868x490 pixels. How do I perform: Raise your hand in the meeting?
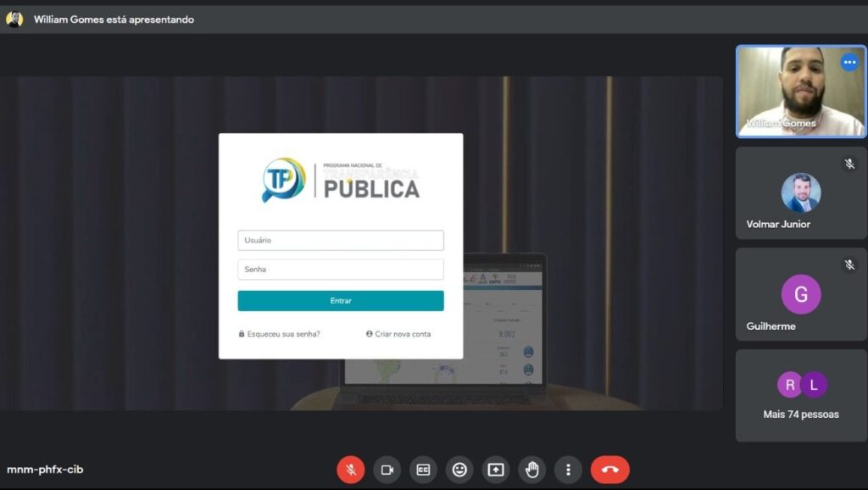(532, 470)
